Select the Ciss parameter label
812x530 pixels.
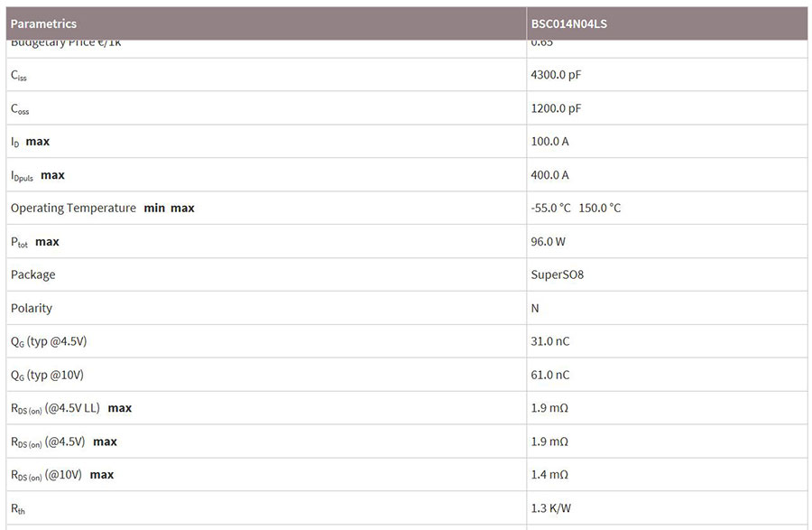[19, 76]
